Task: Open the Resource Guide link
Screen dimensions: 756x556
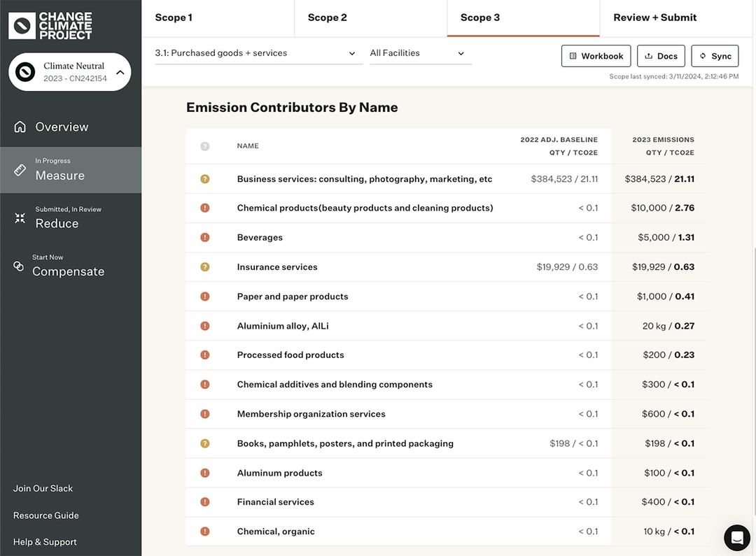Action: tap(46, 515)
